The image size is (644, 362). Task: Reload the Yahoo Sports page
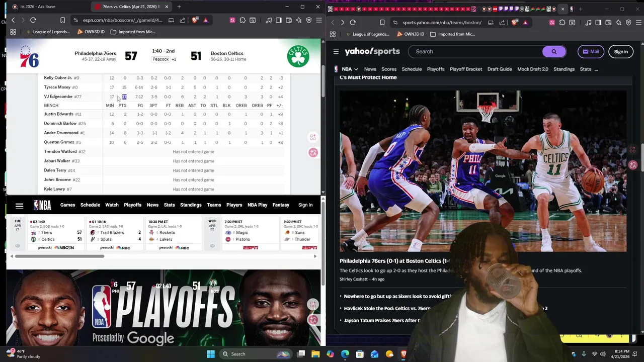tap(353, 23)
